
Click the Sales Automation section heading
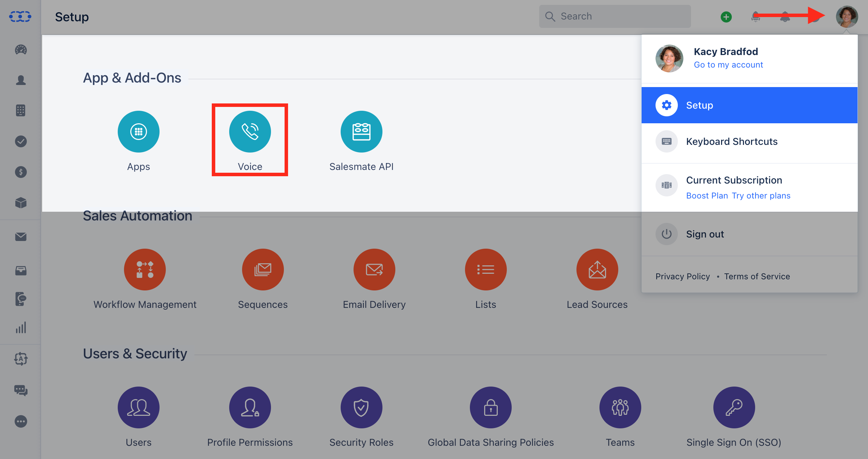[138, 216]
